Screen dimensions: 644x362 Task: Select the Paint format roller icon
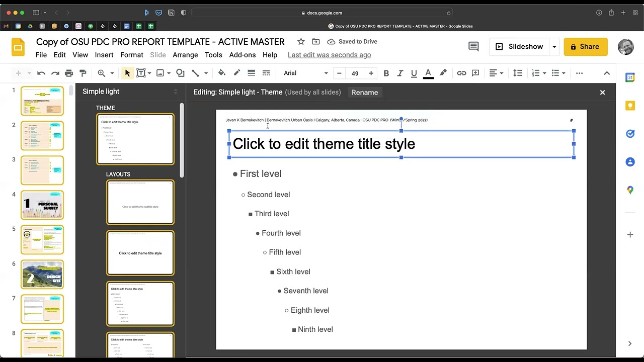click(x=83, y=73)
